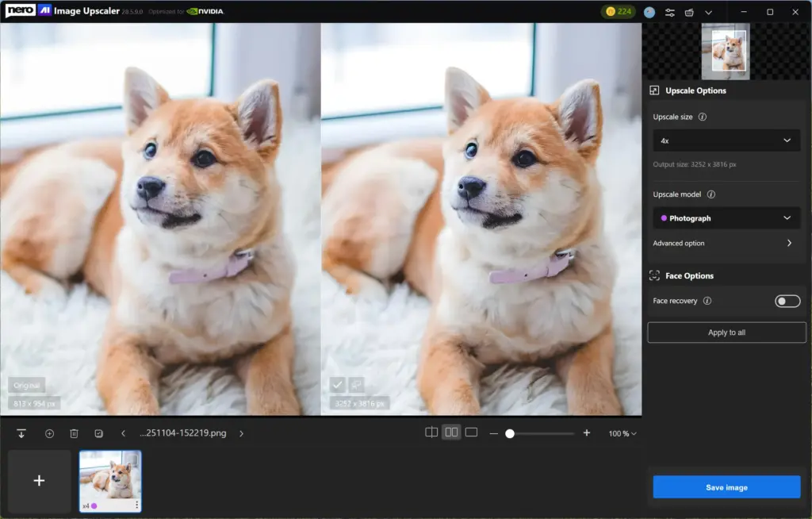Image resolution: width=812 pixels, height=519 pixels.
Task: Open the Upscale size 4x dropdown
Action: [726, 140]
